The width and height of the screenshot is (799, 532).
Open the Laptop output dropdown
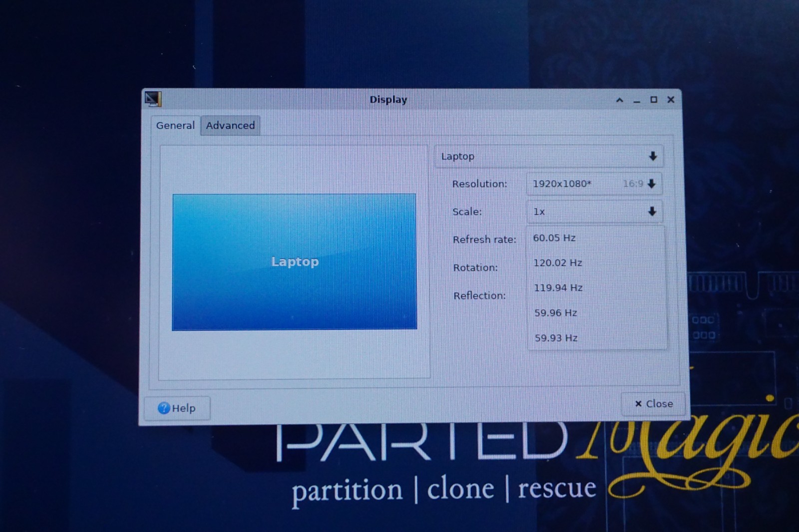(549, 156)
